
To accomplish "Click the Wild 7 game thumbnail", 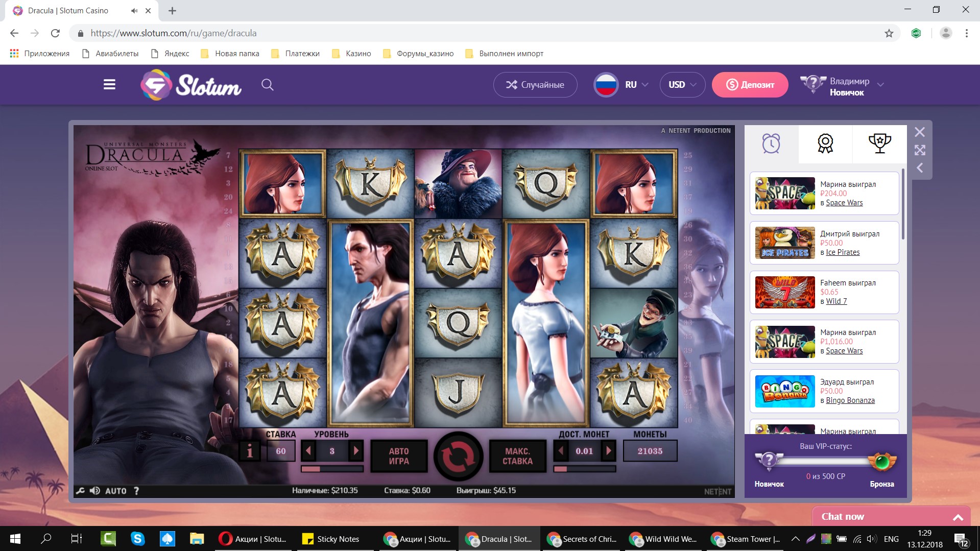I will click(x=785, y=292).
